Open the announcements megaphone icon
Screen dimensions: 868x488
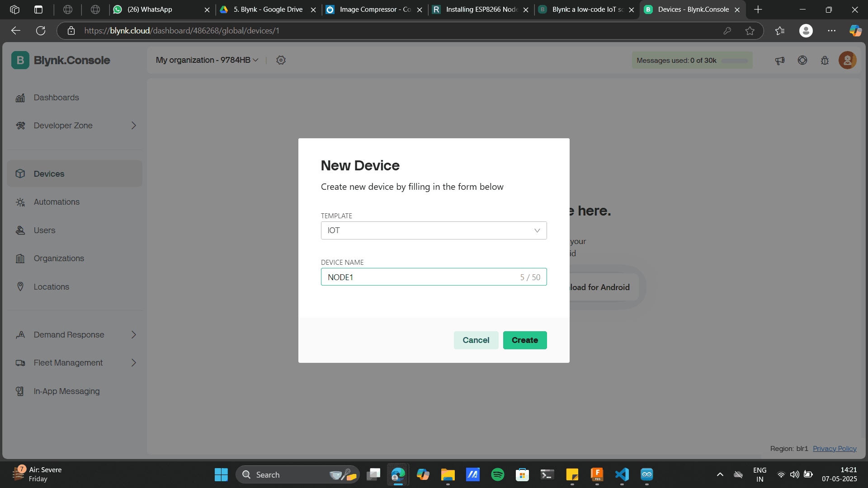coord(780,61)
